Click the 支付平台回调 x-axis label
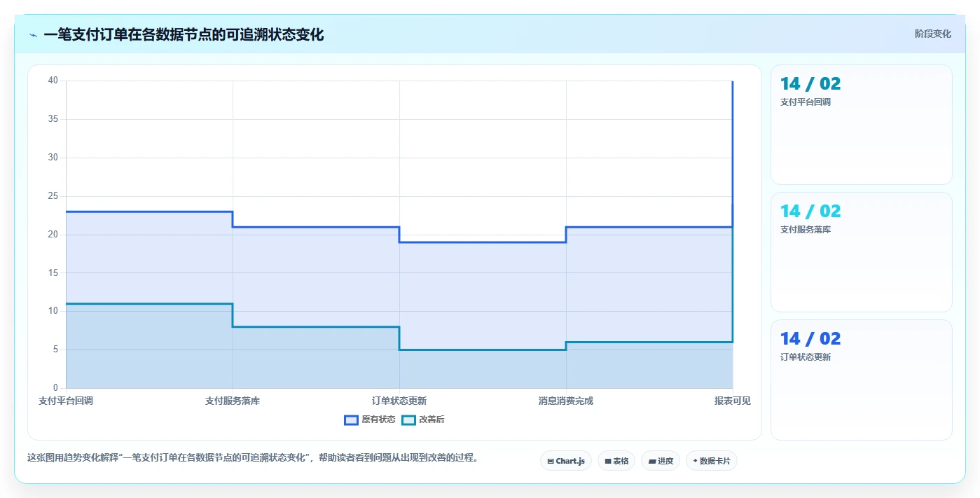The height and width of the screenshot is (498, 980). pyautogui.click(x=66, y=401)
